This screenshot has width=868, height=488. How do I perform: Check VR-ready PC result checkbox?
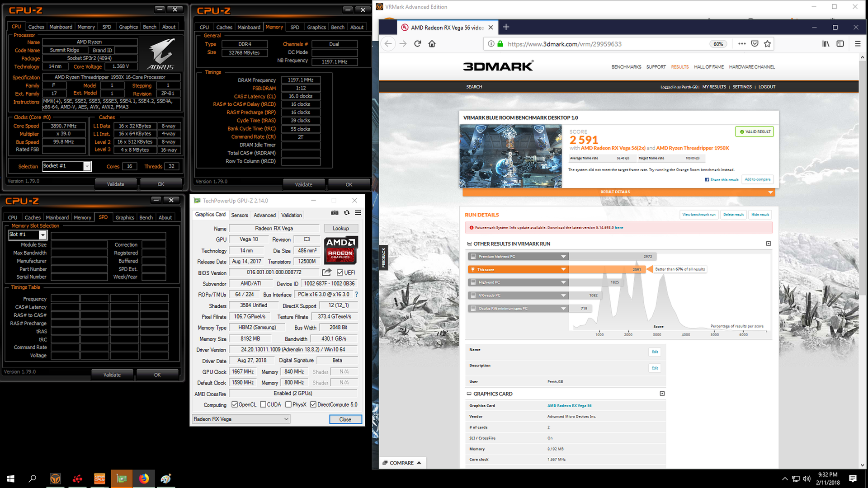click(473, 295)
